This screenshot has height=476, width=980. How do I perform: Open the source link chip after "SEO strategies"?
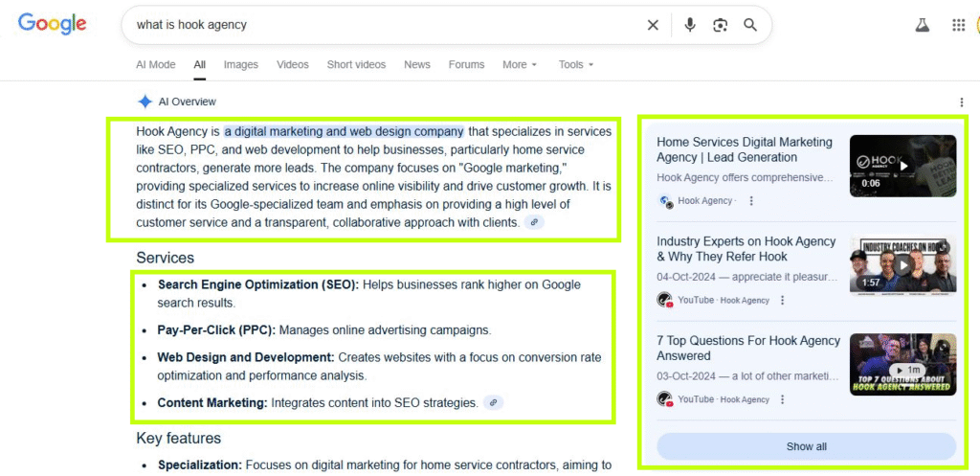click(x=493, y=403)
